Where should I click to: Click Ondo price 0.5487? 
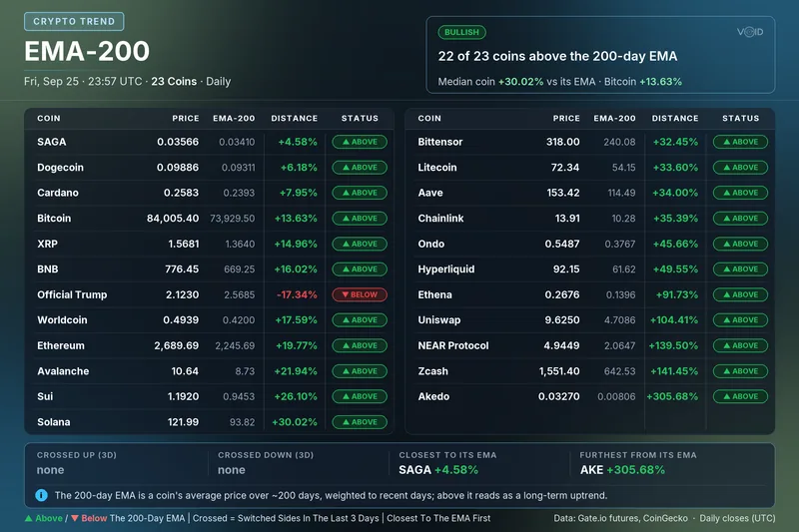pos(562,244)
